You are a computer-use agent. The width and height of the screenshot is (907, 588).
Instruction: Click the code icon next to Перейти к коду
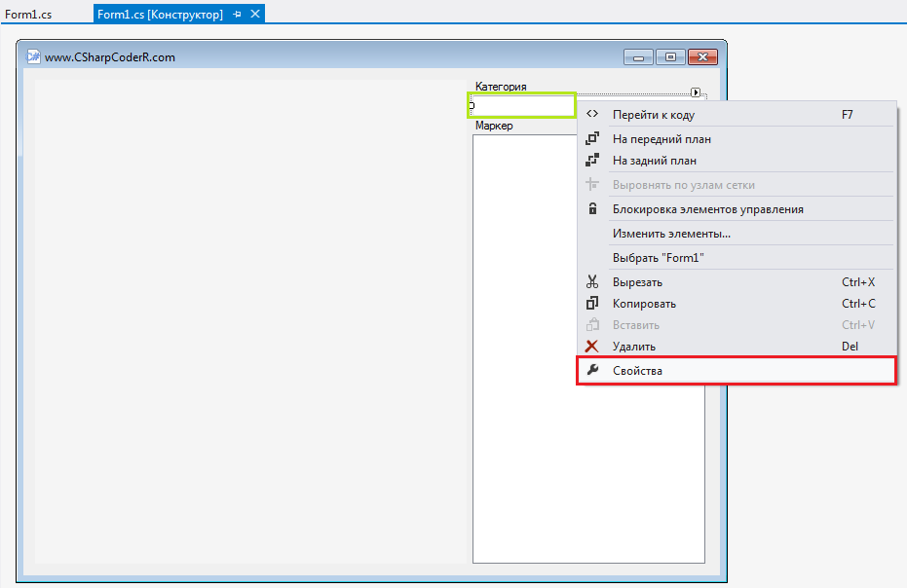[592, 113]
